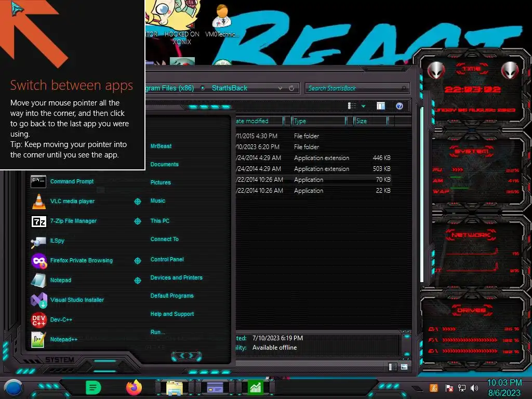
Task: Click Search StartIsBack field
Action: pyautogui.click(x=357, y=88)
